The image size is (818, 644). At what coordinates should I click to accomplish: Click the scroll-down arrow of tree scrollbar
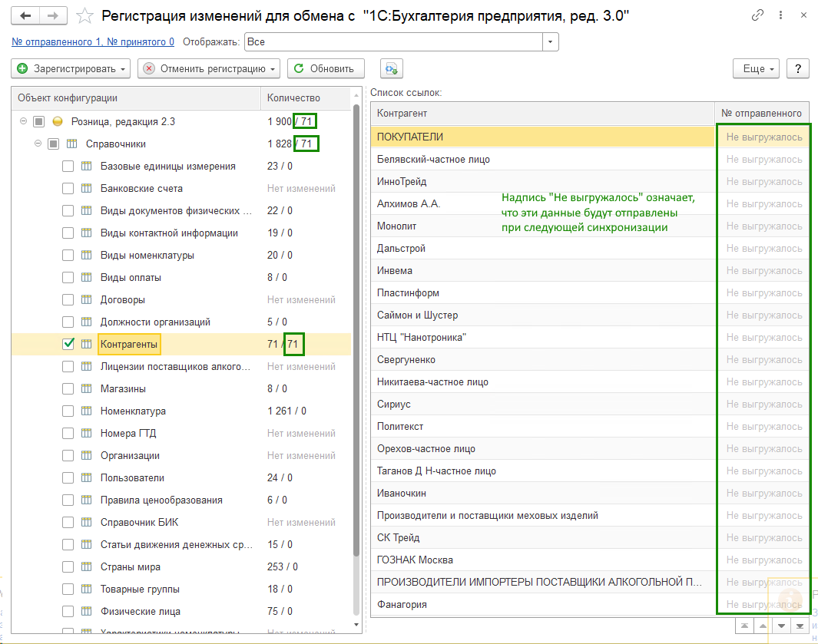click(x=356, y=625)
